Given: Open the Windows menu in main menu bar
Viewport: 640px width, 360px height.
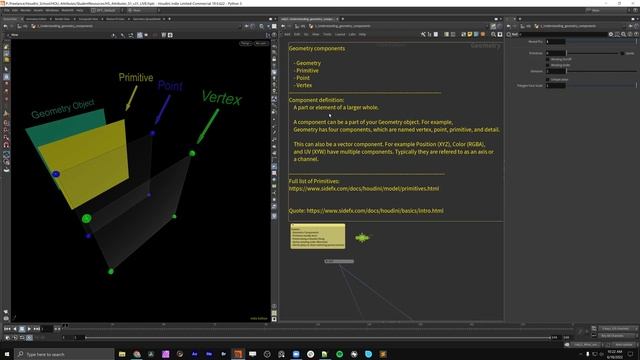Looking at the screenshot, I should (x=52, y=10).
